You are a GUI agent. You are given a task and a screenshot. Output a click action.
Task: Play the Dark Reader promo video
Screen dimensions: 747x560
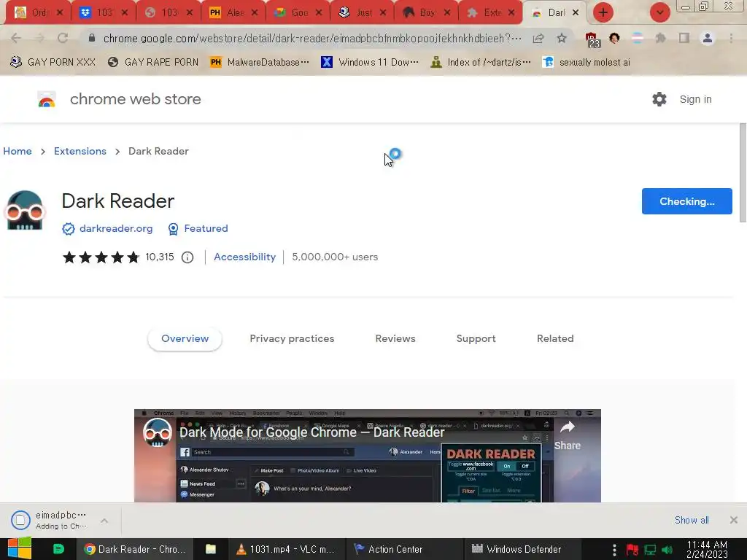pyautogui.click(x=368, y=456)
